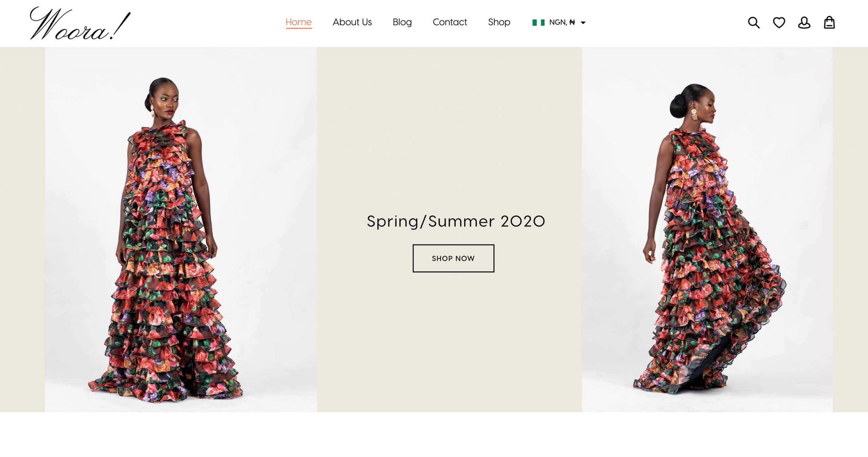Viewport: 868px width, 457px height.
Task: Click the beige center banner panel
Action: (x=449, y=136)
